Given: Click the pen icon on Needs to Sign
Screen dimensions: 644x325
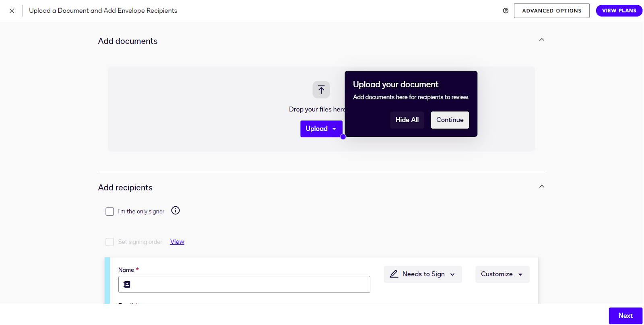Looking at the screenshot, I should click(x=394, y=274).
